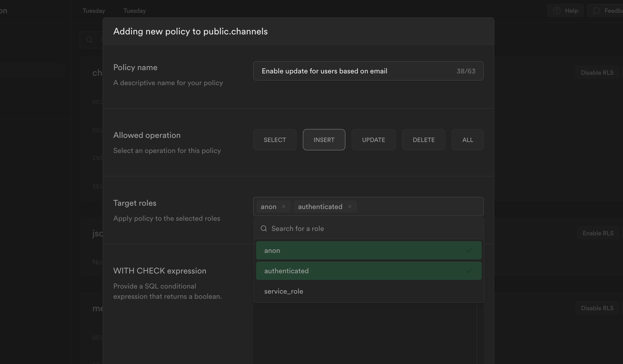Click the background search icon behind dialog
The image size is (623, 364).
[89, 40]
